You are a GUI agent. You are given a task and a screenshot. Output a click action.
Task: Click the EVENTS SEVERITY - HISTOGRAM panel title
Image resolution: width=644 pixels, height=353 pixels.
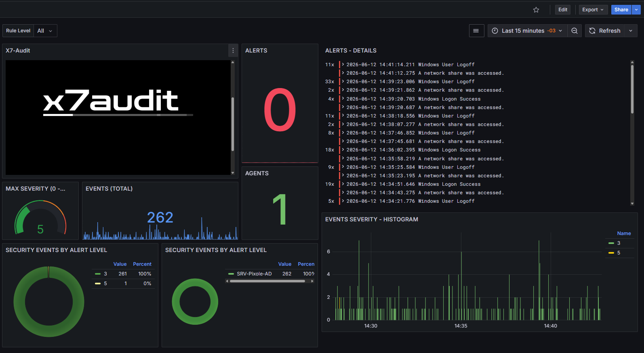372,219
